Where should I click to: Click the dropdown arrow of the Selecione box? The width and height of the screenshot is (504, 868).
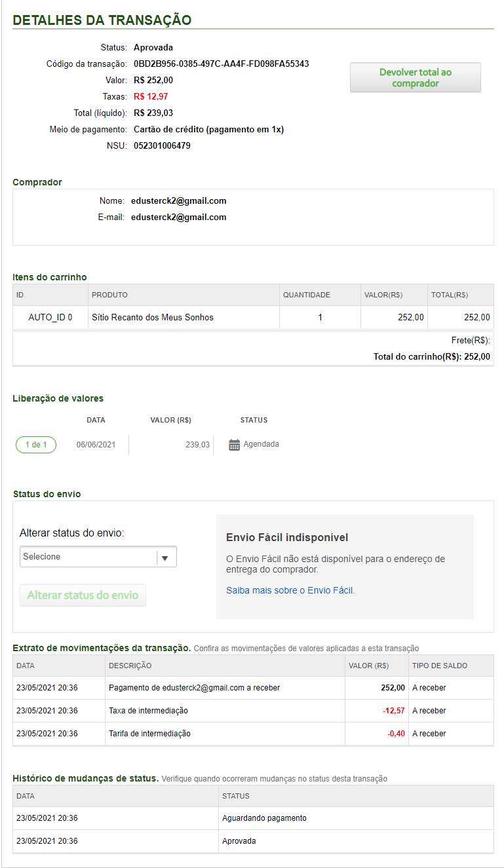165,557
